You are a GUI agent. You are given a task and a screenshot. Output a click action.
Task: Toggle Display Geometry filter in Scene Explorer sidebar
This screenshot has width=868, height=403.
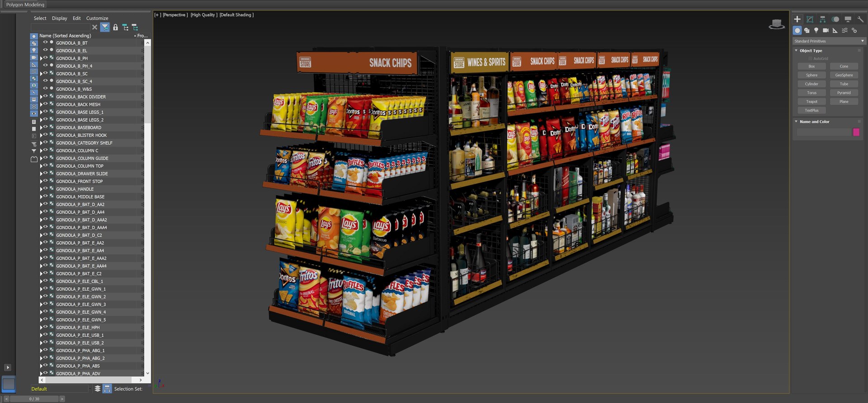[34, 36]
